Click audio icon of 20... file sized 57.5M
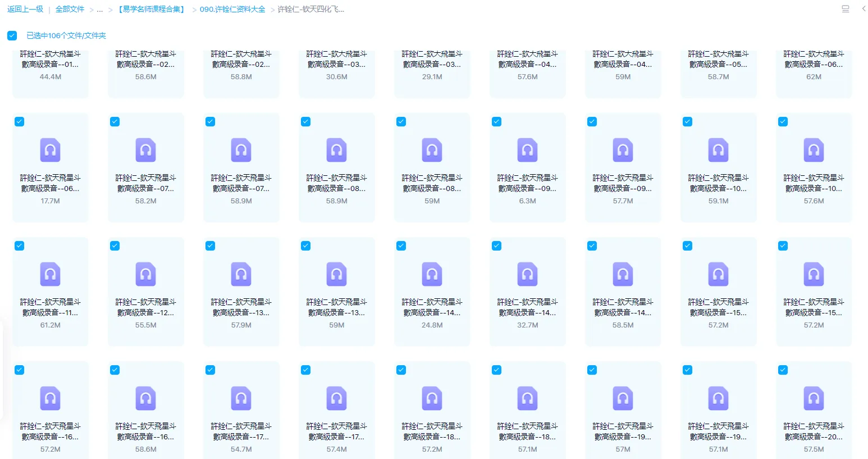868x459 pixels. point(814,398)
